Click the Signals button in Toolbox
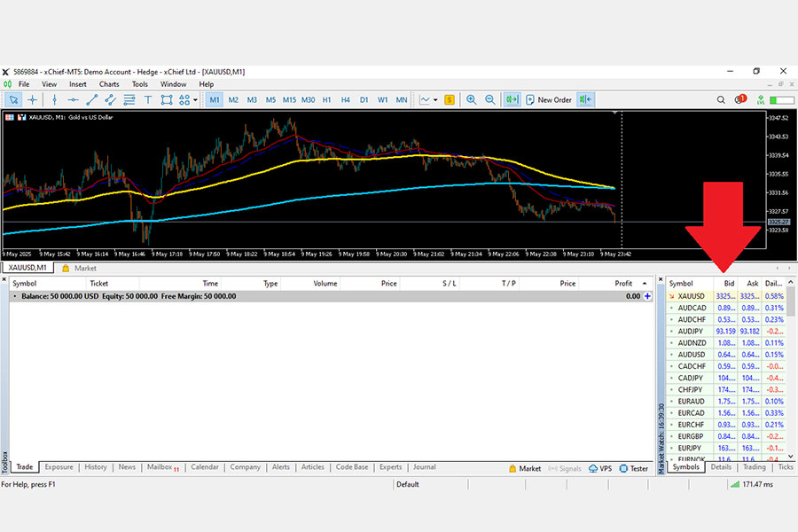The image size is (798, 532). pyautogui.click(x=565, y=468)
